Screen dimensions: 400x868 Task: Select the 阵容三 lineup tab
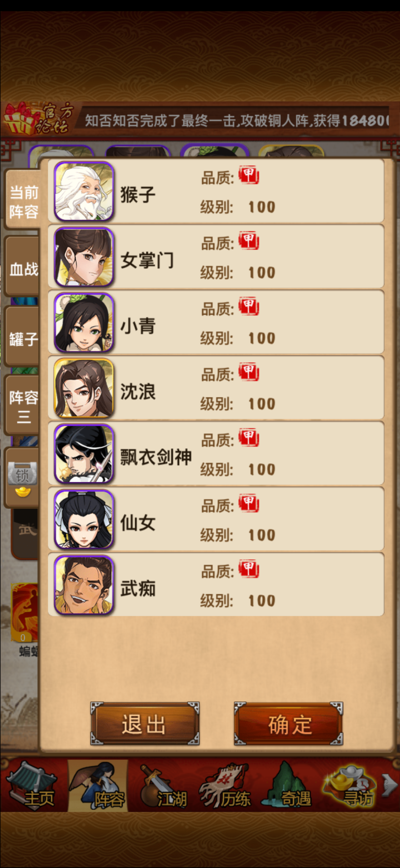tap(23, 405)
